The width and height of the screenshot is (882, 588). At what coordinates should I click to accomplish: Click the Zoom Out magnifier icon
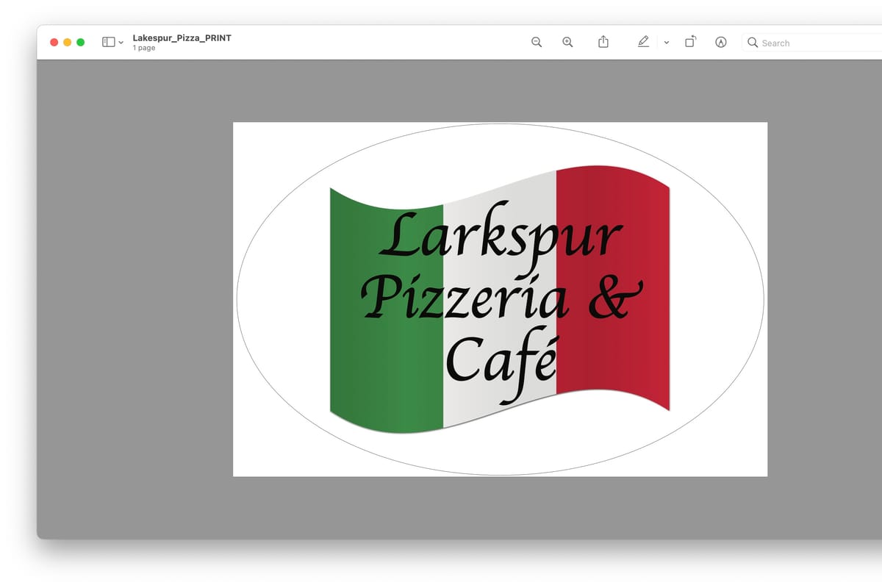537,43
